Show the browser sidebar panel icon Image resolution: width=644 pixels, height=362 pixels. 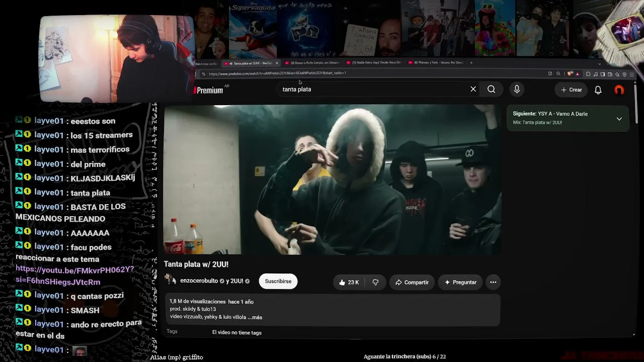point(603,74)
